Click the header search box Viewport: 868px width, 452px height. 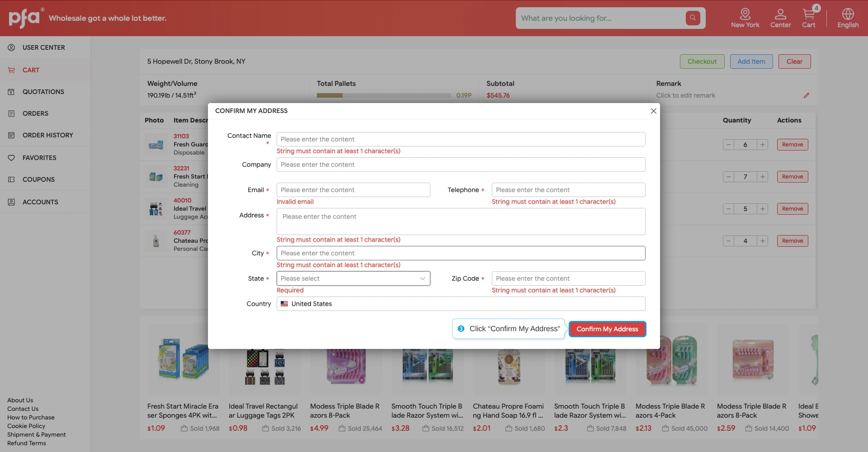point(601,18)
